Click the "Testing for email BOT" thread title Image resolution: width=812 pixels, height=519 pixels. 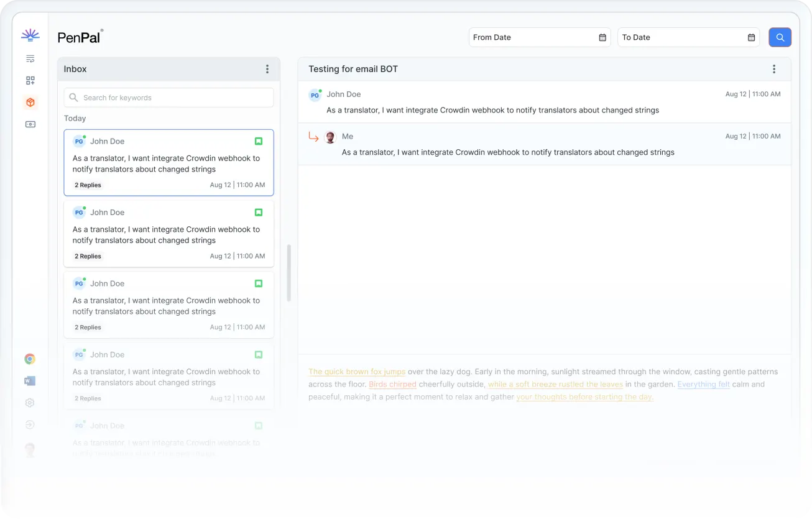[x=353, y=69]
